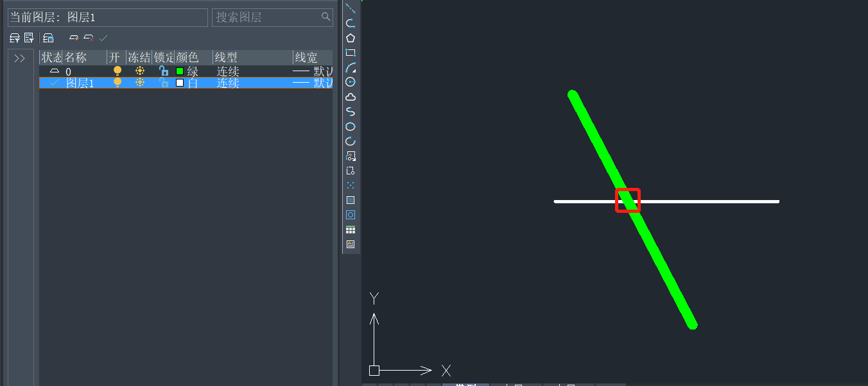
Task: Toggle the lock for 图层1
Action: click(164, 83)
